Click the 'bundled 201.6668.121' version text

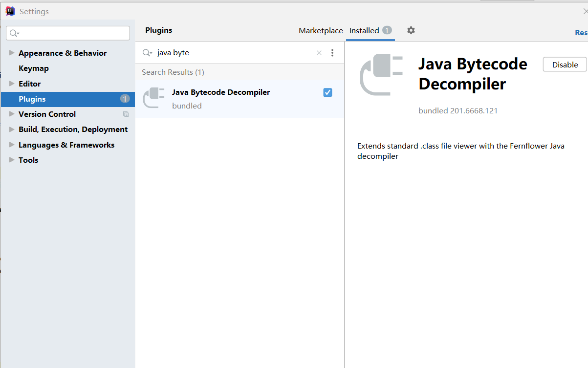[458, 110]
